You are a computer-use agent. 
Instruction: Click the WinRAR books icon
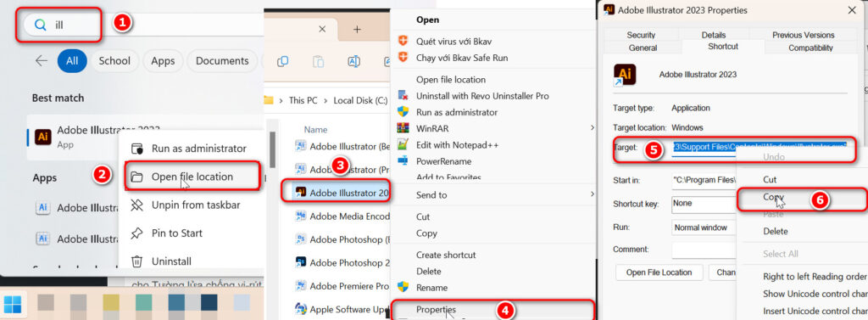[403, 128]
